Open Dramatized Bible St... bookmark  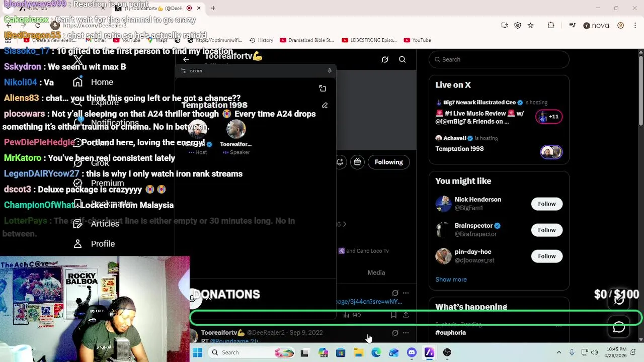point(306,40)
